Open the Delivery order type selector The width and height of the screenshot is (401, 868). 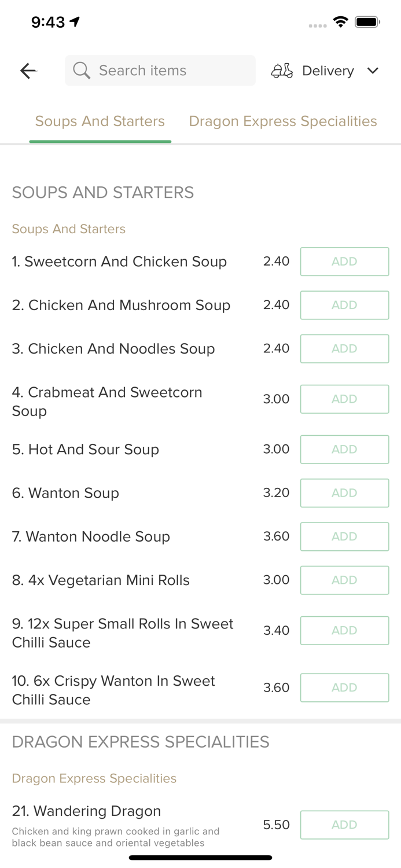(x=328, y=71)
